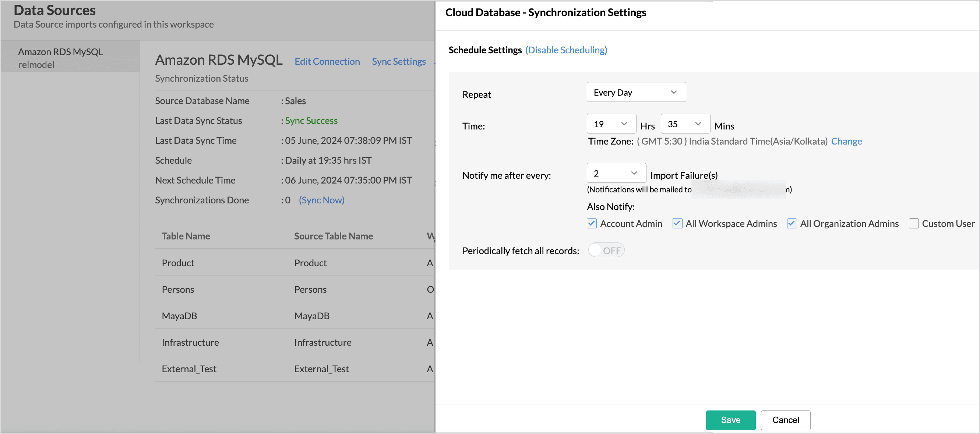Click the Sync Success status text
980x434 pixels.
(x=311, y=121)
